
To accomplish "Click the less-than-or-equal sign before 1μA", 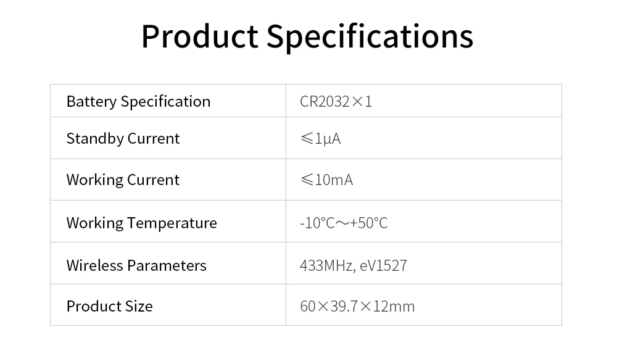I will tap(307, 139).
